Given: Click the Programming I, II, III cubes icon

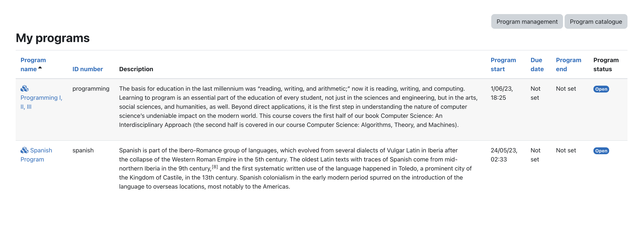Looking at the screenshot, I should tap(25, 89).
